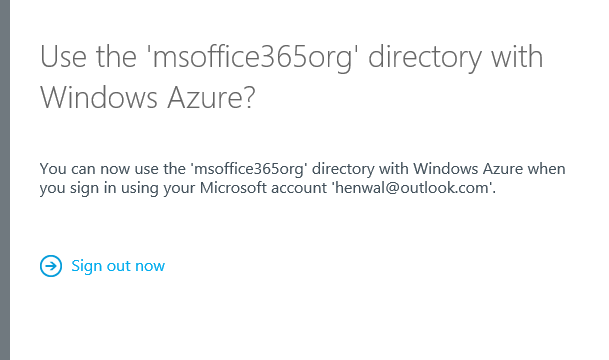
Task: Select the 'Windows Azure?' heading line
Action: [148, 97]
